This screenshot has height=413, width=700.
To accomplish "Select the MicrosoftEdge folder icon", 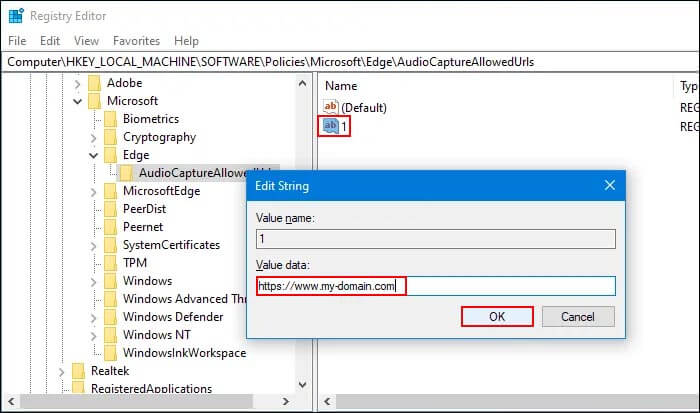I will 110,191.
